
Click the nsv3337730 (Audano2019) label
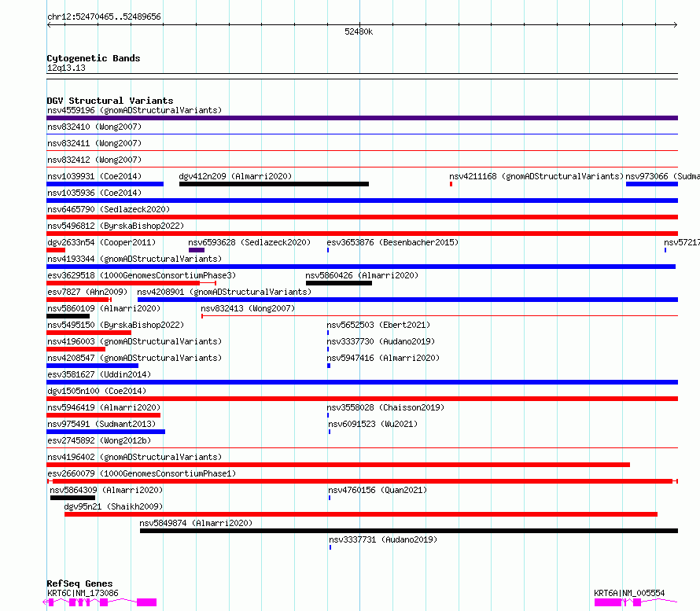coord(381,341)
